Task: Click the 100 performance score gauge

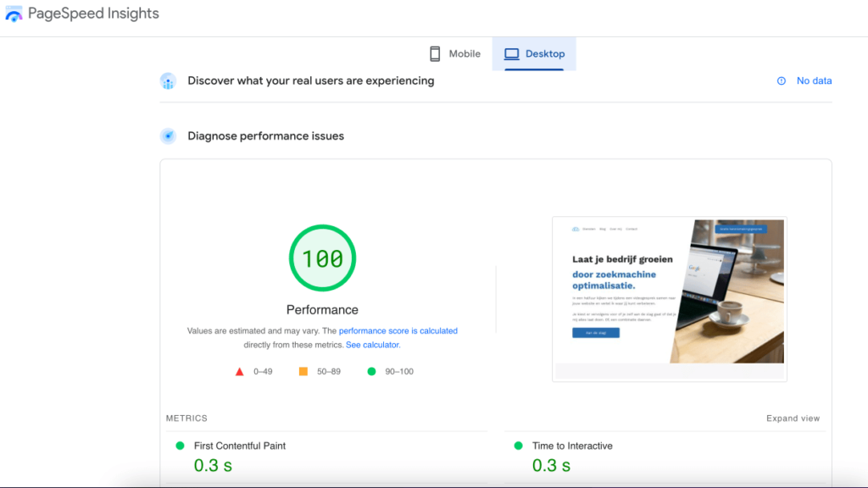Action: 322,258
